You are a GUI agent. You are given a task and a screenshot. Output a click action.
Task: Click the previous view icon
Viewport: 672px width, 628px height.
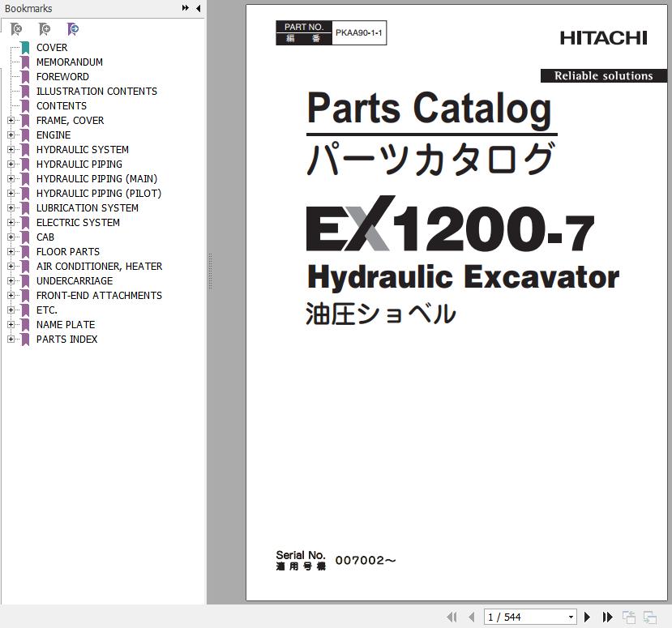629,617
